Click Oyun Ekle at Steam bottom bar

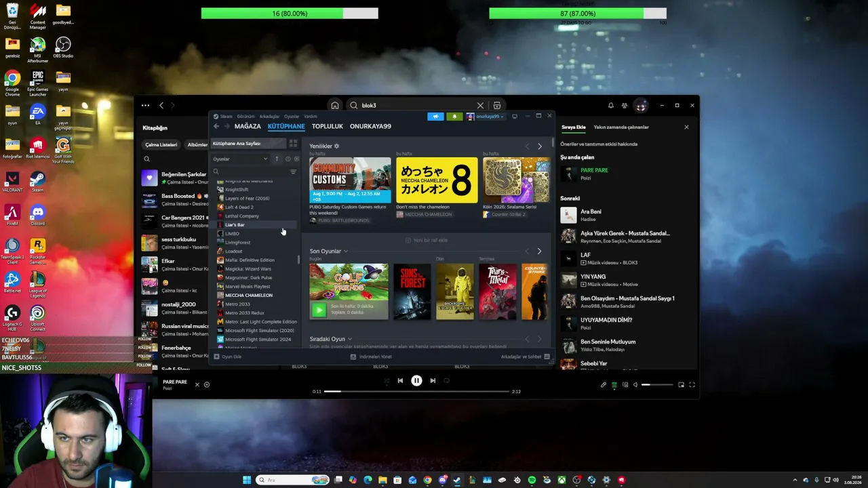228,357
